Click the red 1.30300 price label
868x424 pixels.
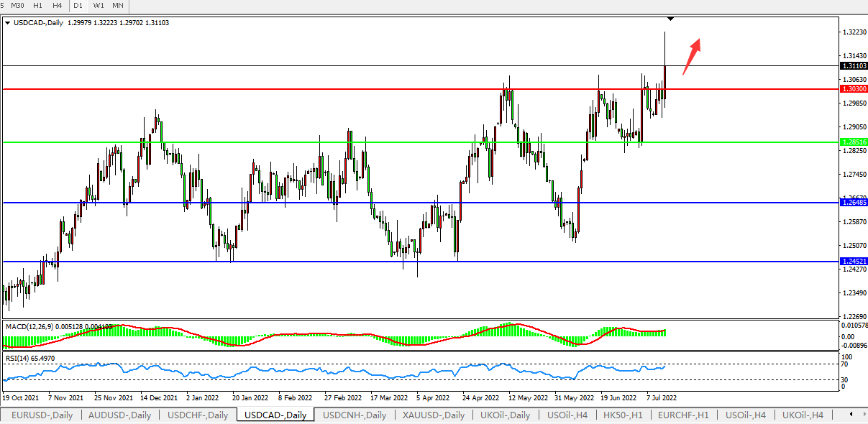pos(852,89)
